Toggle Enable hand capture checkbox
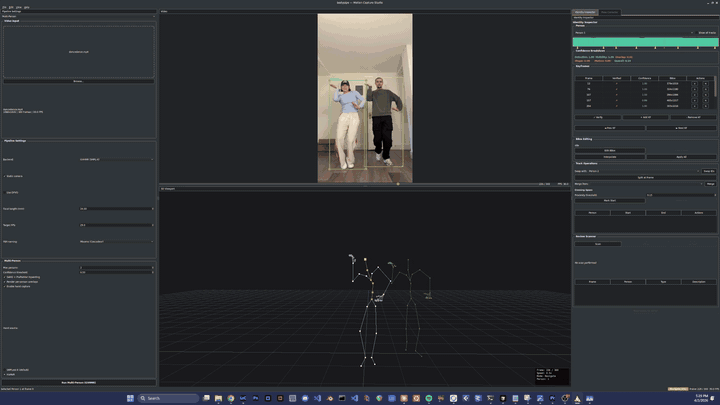Image resolution: width=720 pixels, height=405 pixels. pyautogui.click(x=17, y=287)
